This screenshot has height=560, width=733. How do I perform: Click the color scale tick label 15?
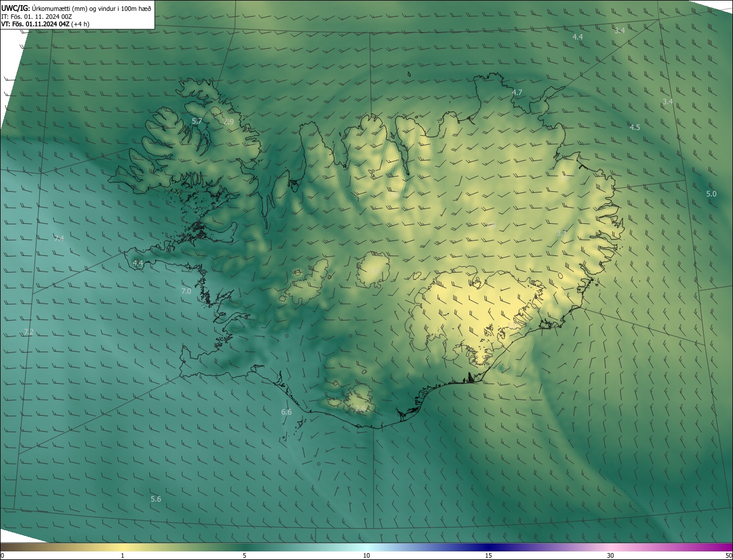488,555
